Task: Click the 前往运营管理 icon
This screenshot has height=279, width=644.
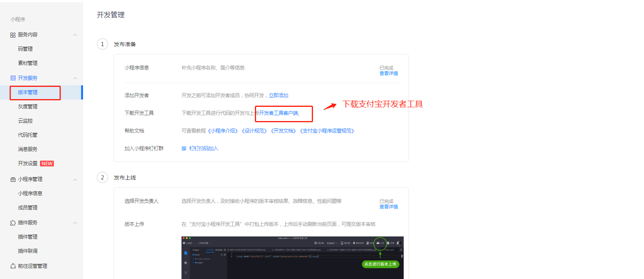Action: tap(13, 266)
